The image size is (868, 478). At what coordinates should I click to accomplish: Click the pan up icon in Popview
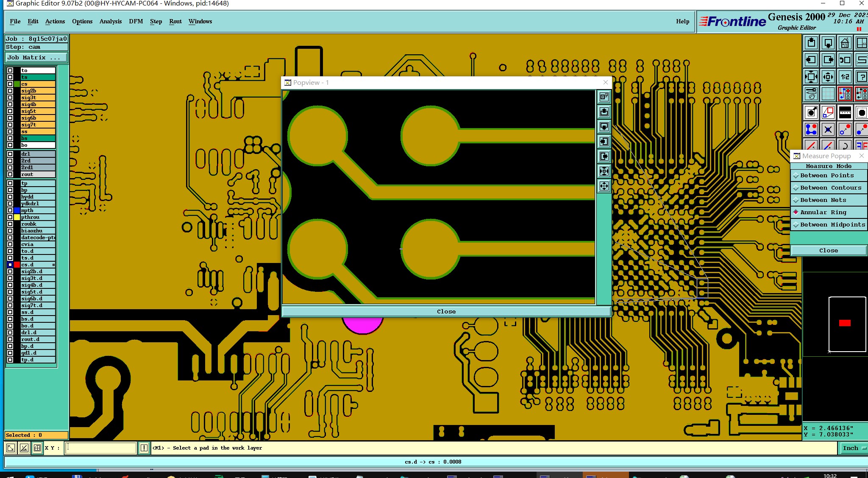pos(604,112)
